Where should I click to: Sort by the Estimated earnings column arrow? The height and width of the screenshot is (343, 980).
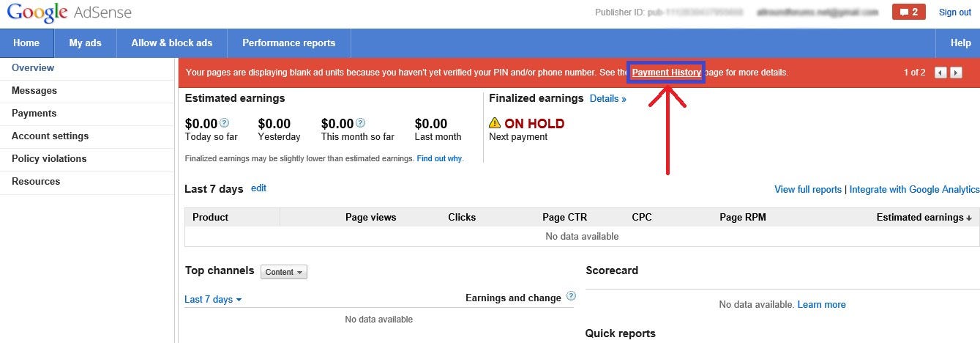tap(969, 218)
